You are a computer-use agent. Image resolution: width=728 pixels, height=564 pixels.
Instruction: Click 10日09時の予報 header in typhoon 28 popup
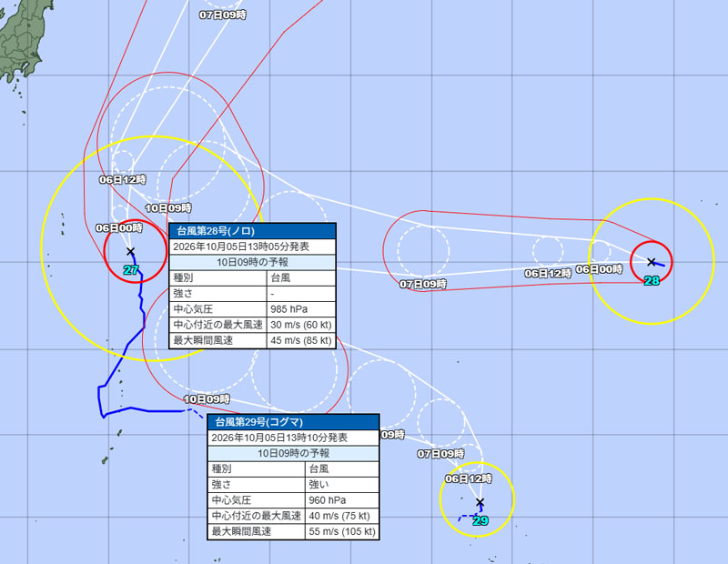coord(253,262)
